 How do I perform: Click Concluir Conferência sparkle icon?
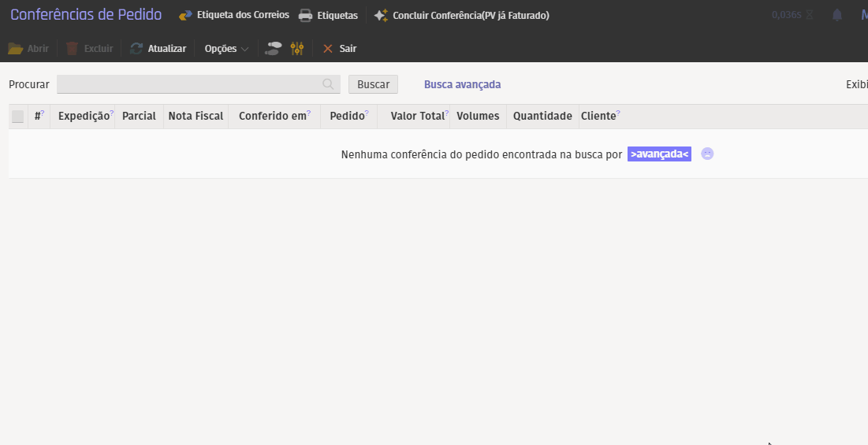(381, 15)
